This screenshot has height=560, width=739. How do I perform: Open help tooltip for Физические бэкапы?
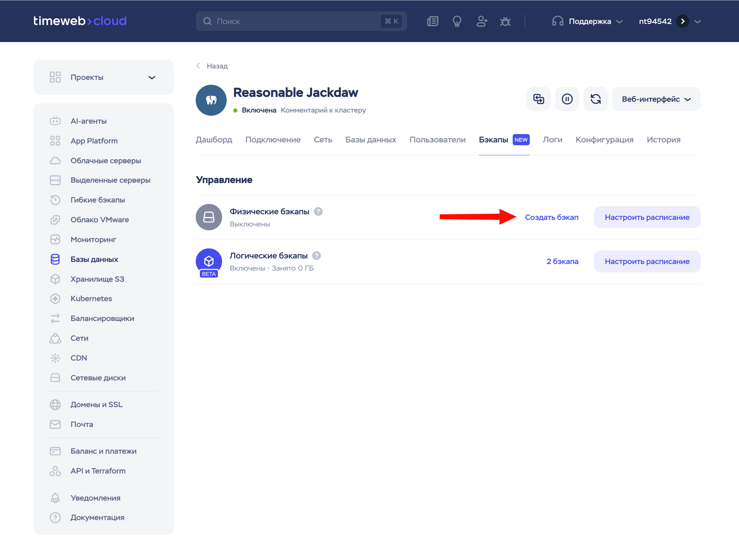(x=318, y=212)
